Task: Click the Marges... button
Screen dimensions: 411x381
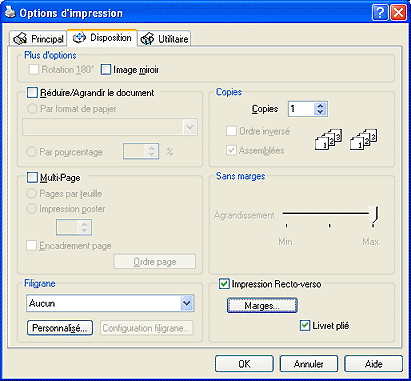Action: (x=262, y=305)
